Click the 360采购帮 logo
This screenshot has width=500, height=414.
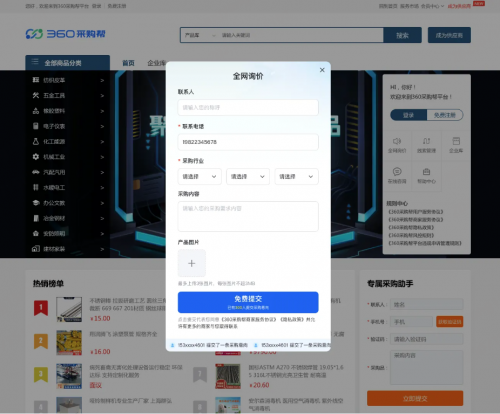point(66,34)
